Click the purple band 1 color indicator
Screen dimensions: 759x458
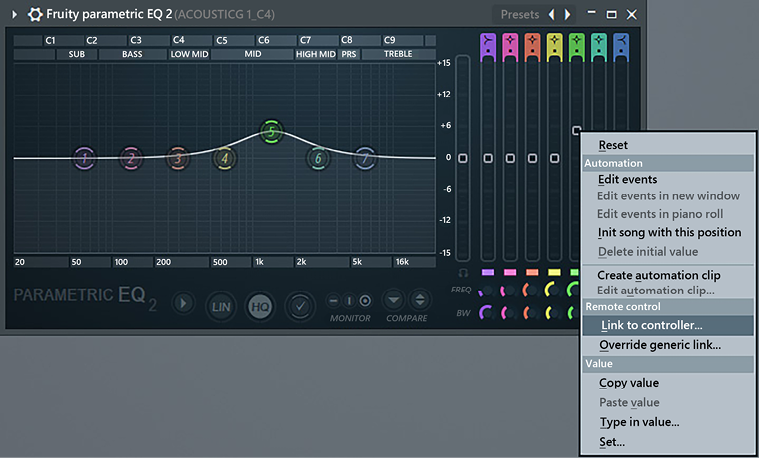[x=488, y=273]
